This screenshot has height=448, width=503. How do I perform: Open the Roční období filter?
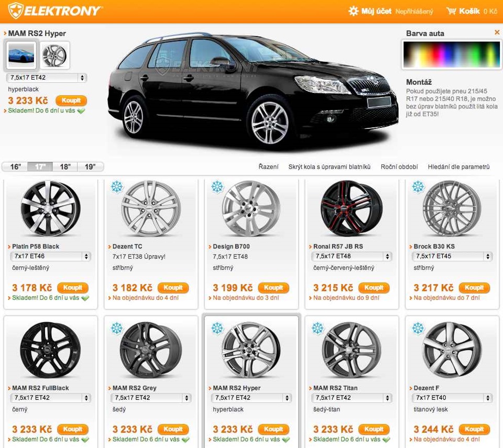coord(399,167)
